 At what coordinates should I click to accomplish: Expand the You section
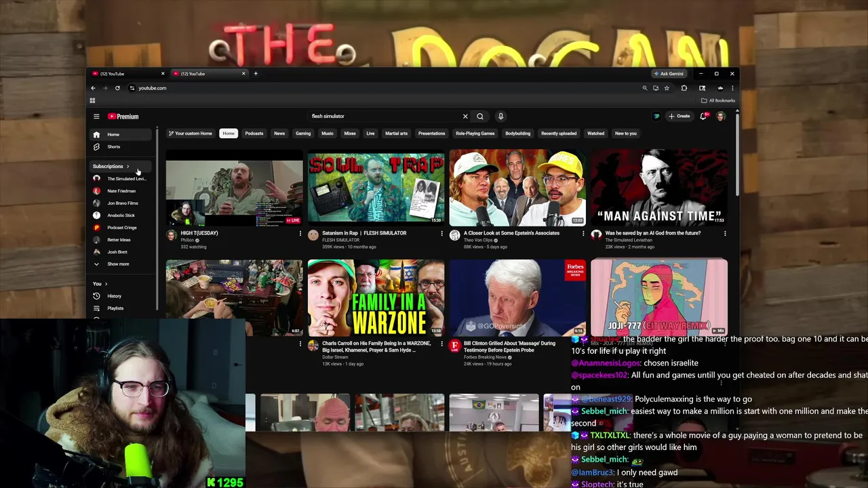click(x=100, y=284)
